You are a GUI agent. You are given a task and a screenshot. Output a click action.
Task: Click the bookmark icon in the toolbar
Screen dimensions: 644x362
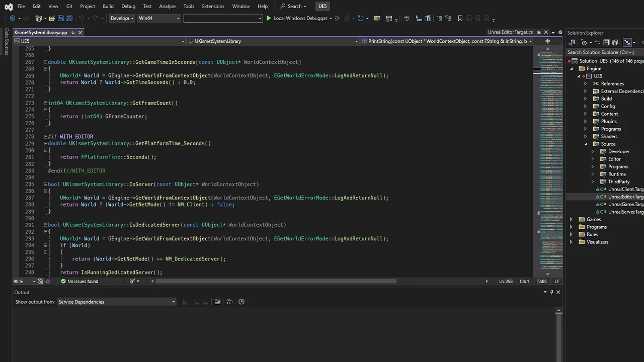[460, 19]
